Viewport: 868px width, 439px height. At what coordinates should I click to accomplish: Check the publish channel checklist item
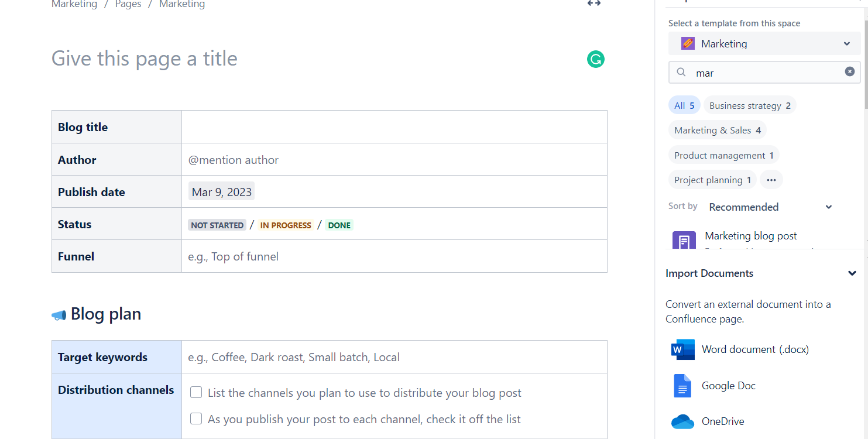(195, 419)
